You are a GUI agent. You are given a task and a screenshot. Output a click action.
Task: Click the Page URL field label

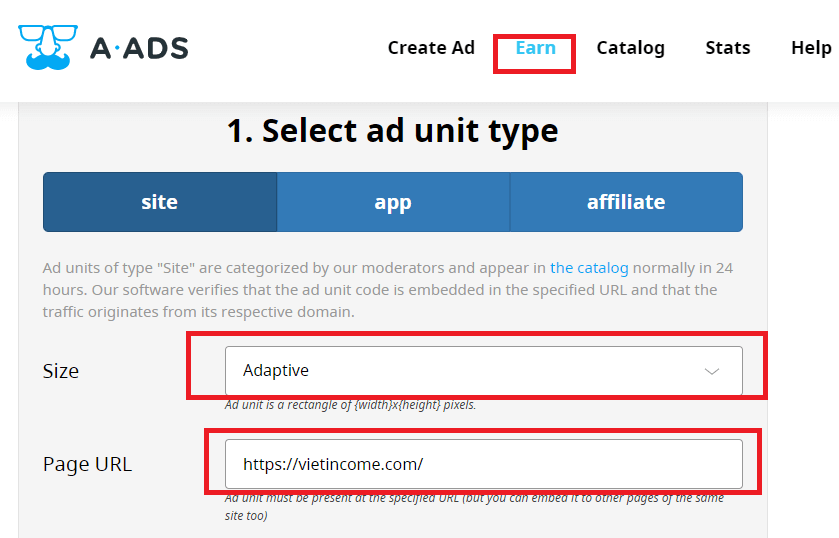pos(87,464)
